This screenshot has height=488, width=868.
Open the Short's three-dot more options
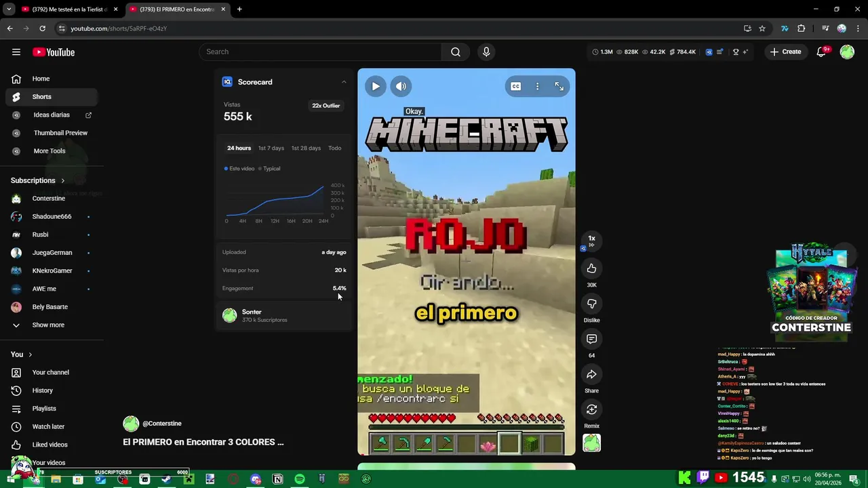point(537,86)
